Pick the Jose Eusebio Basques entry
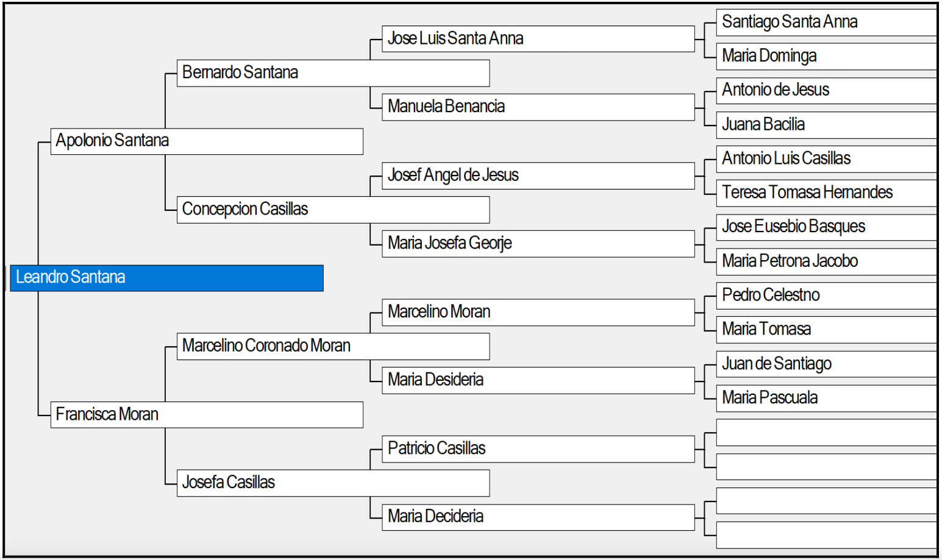942x560 pixels. [x=827, y=227]
